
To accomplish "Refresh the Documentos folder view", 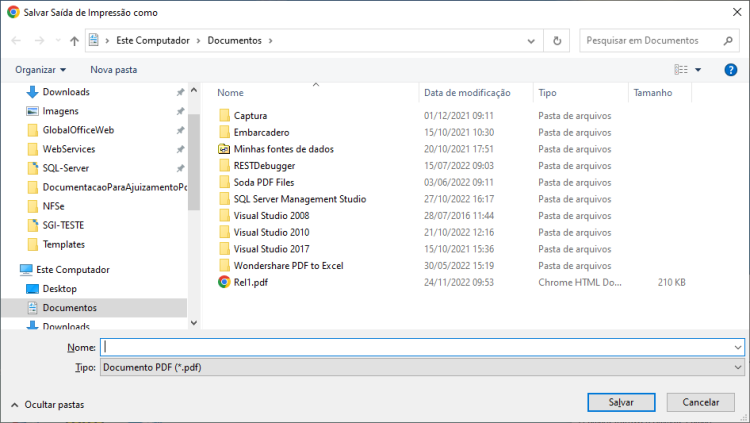I will 557,41.
